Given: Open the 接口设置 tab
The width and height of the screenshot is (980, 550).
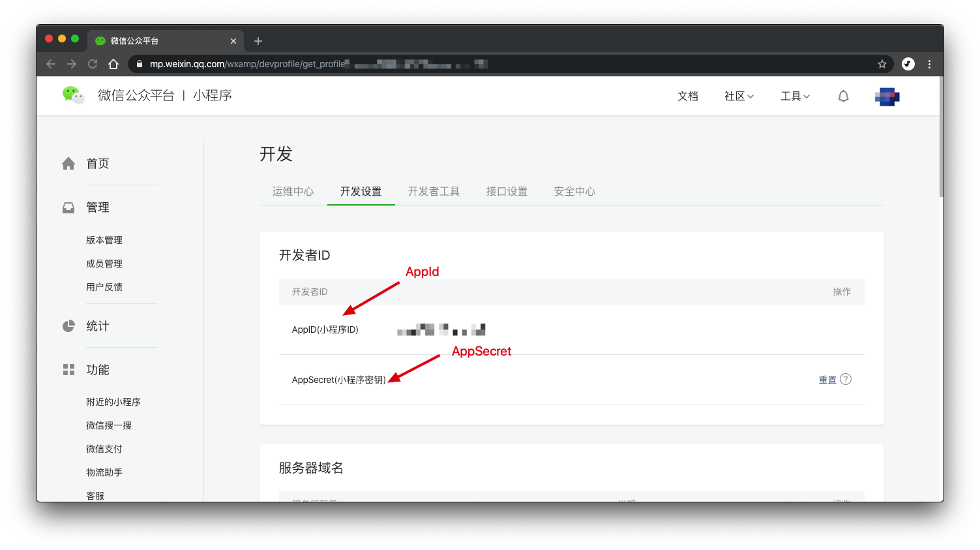Looking at the screenshot, I should pos(507,191).
